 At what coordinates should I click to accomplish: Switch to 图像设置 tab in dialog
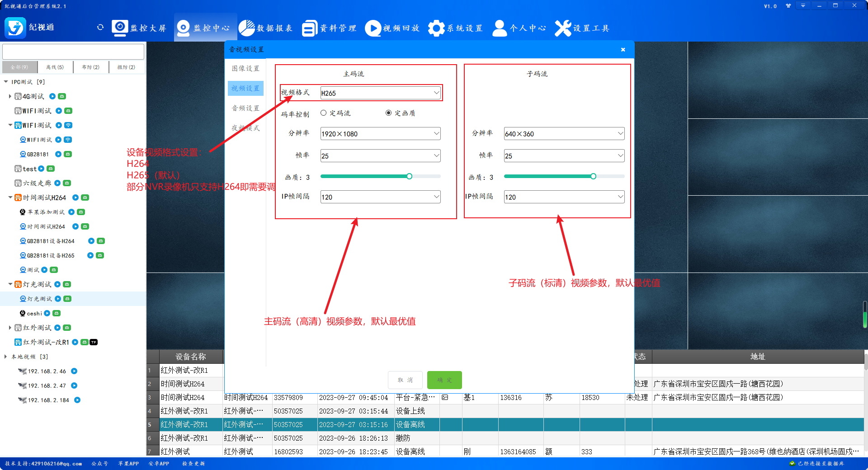point(245,69)
